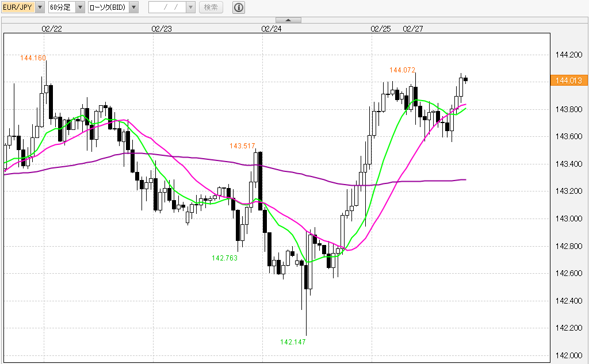Click the 02/22 date label
Image resolution: width=589 pixels, height=364 pixels.
point(52,29)
